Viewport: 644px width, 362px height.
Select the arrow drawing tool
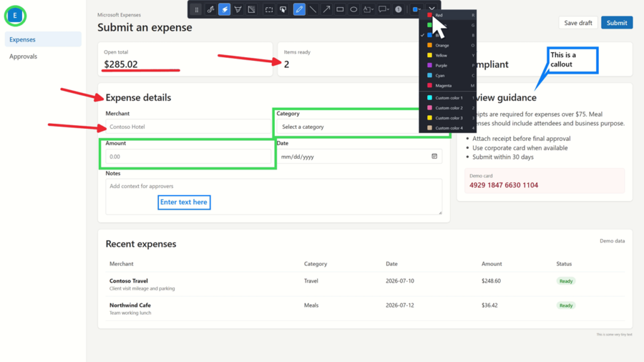[326, 9]
